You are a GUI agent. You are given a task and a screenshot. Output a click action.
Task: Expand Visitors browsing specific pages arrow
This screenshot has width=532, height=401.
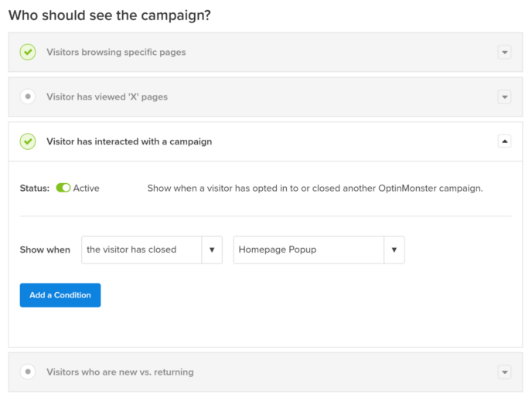pyautogui.click(x=504, y=53)
